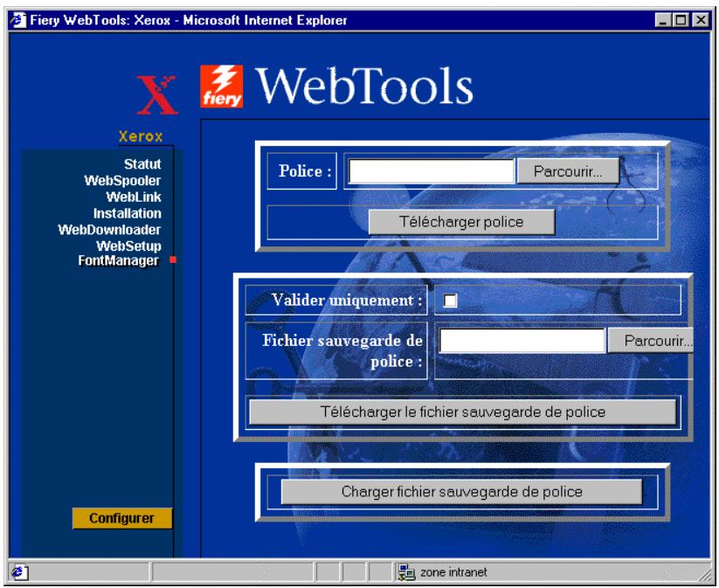Click the Configurer button

point(122,518)
